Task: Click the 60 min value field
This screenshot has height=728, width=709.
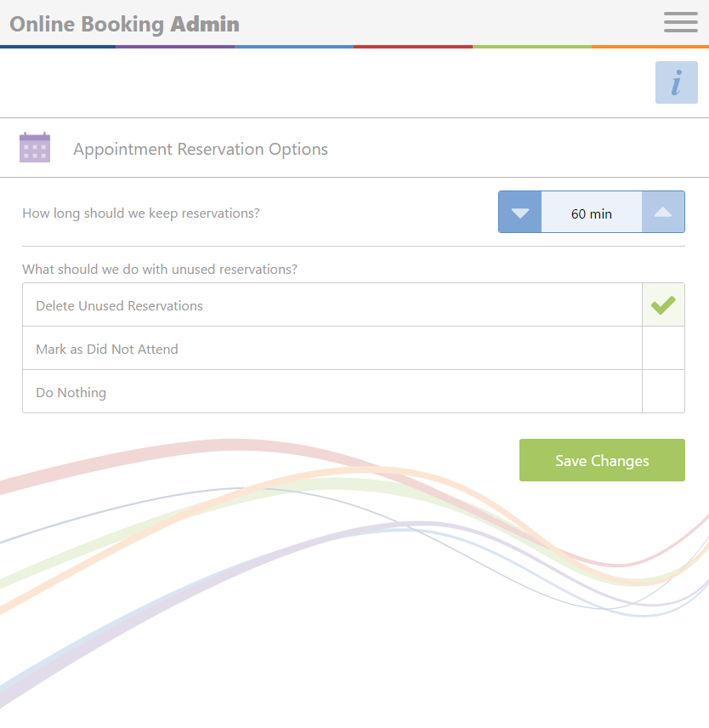Action: (x=592, y=212)
